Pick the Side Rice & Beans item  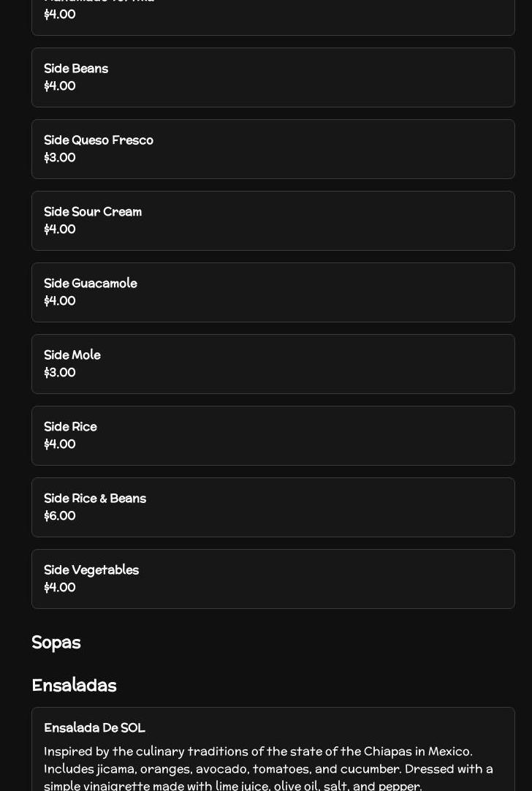click(x=273, y=507)
